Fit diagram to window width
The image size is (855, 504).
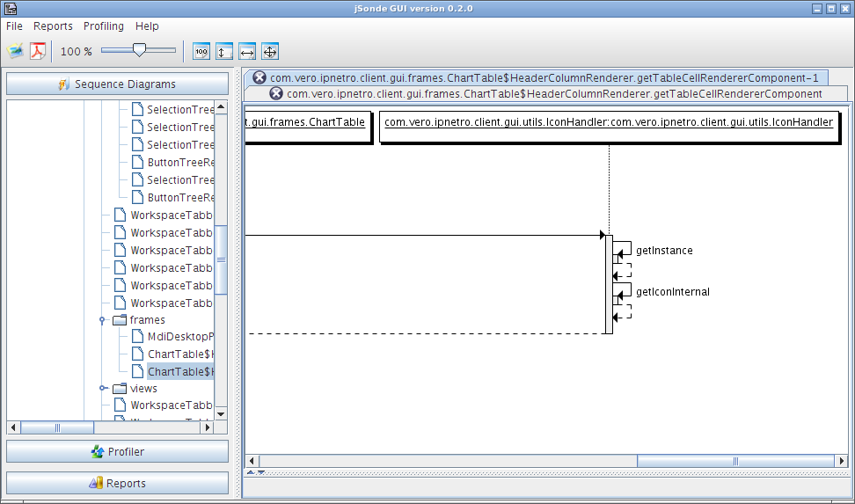[x=247, y=52]
